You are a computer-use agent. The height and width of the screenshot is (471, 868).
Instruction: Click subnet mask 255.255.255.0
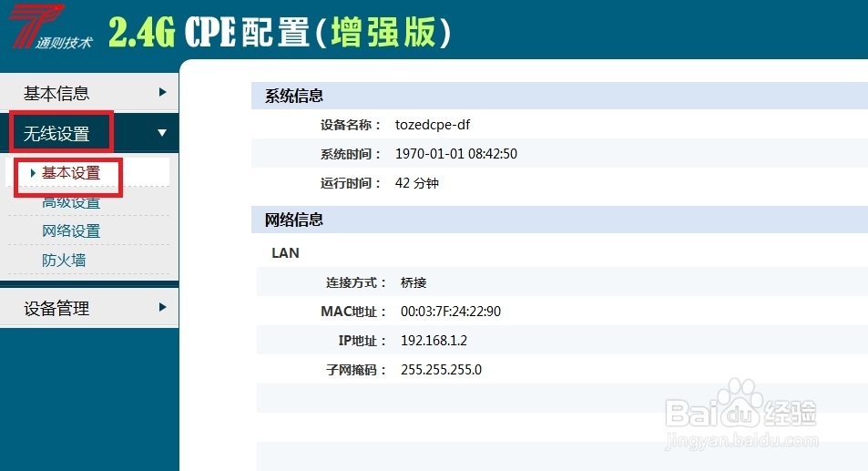coord(441,370)
